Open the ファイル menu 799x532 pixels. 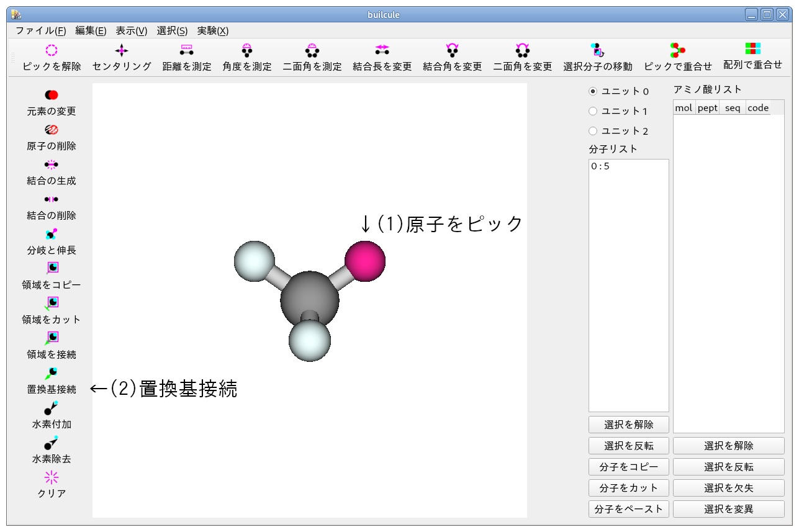point(40,30)
